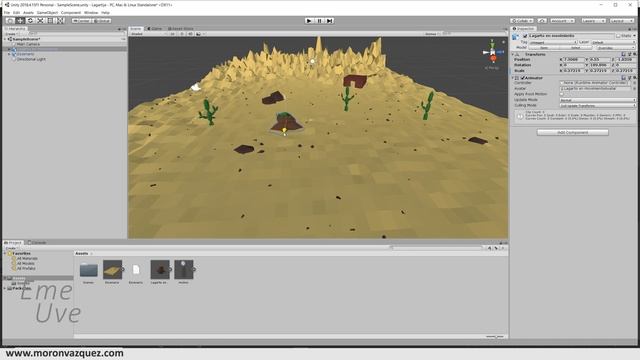Open the File menu
The height and width of the screenshot is (360, 640).
click(x=7, y=13)
